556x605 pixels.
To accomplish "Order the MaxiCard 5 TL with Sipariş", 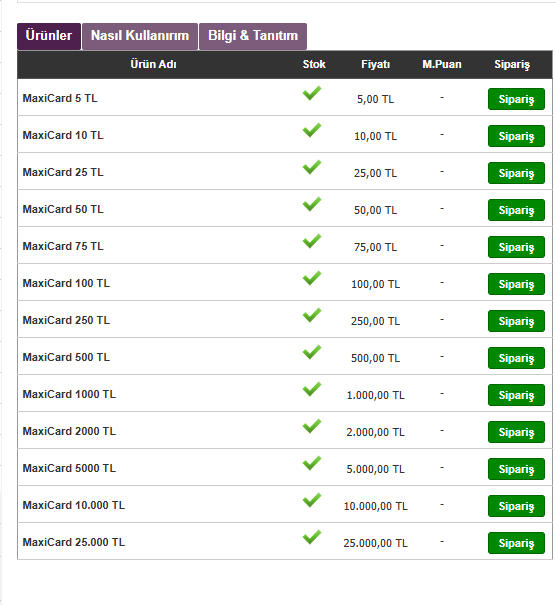I will tap(516, 99).
